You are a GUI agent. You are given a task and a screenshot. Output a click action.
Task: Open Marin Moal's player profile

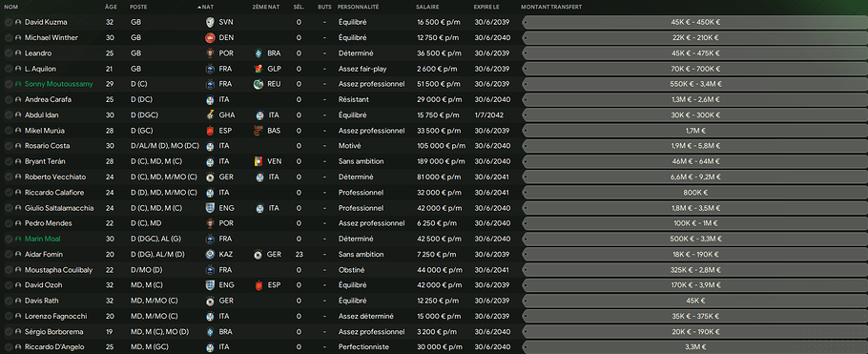[43, 239]
